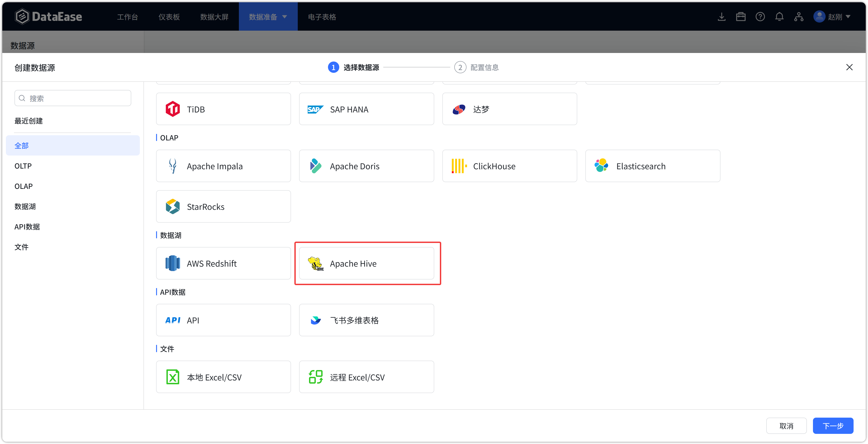The width and height of the screenshot is (868, 444).
Task: Click the search magnifier icon
Action: click(22, 98)
